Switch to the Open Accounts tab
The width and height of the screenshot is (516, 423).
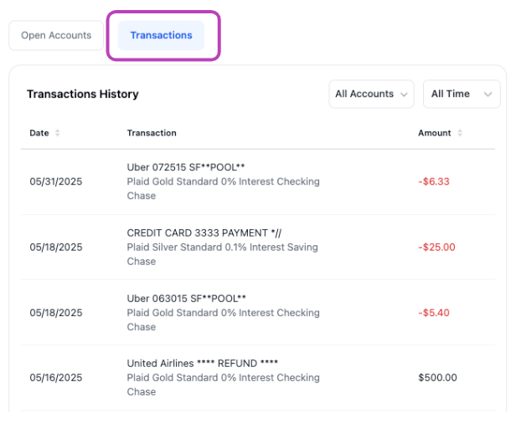coord(56,35)
